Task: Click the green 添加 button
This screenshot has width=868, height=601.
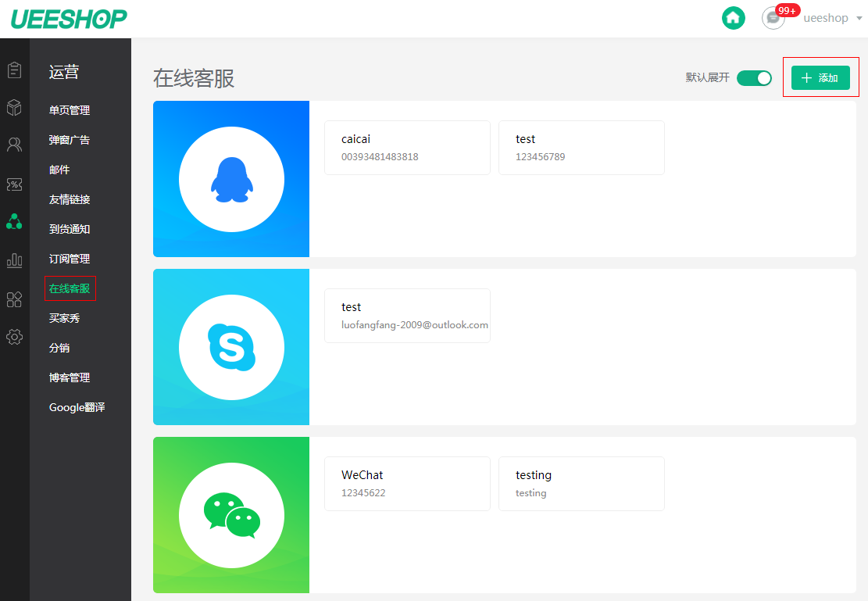Action: click(820, 77)
